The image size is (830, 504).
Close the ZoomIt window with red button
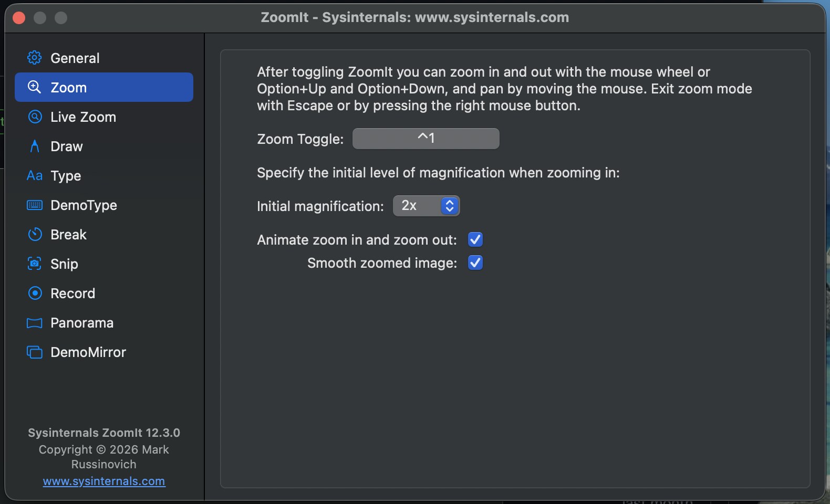[19, 18]
